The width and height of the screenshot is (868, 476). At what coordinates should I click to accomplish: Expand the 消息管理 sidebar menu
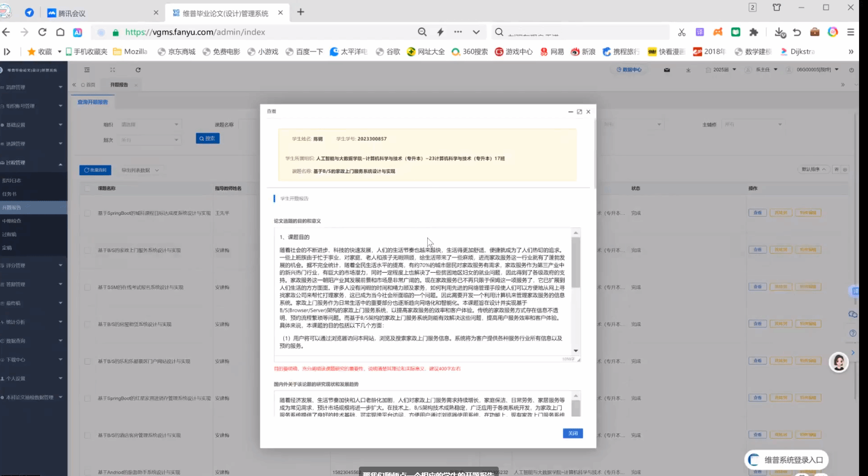pos(32,87)
